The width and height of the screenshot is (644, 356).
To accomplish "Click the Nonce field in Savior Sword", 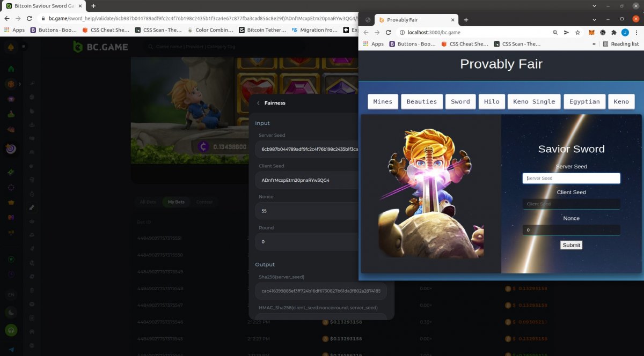I will pos(571,230).
